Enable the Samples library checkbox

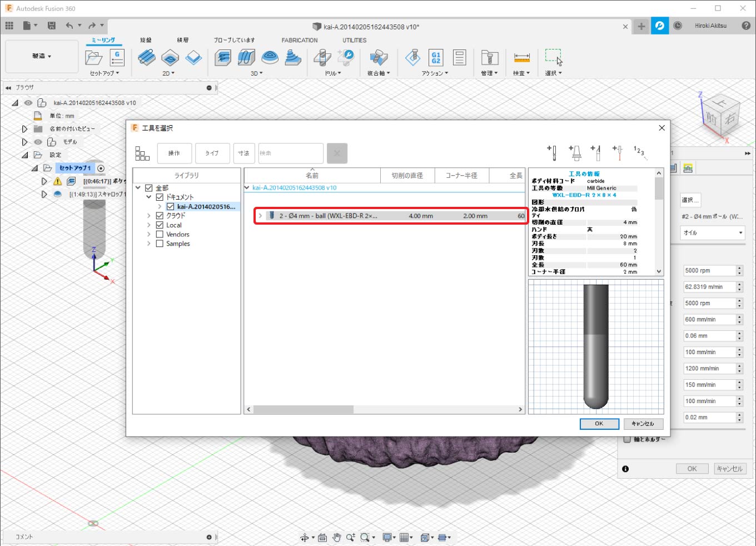click(160, 244)
